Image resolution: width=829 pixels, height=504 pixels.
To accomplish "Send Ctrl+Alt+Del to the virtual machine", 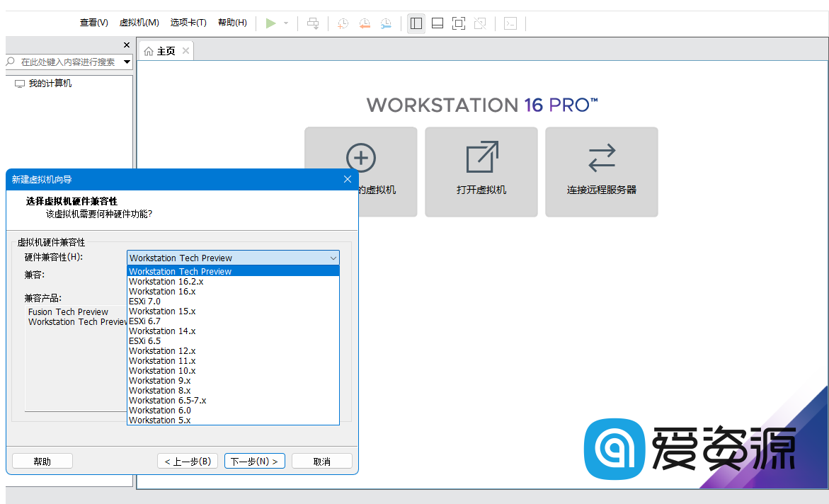I will click(x=313, y=23).
